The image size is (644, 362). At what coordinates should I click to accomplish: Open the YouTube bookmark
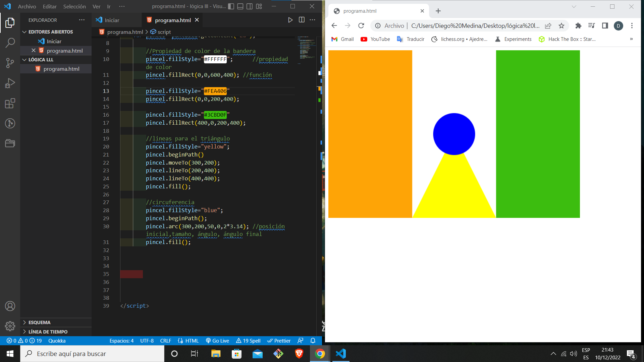375,39
